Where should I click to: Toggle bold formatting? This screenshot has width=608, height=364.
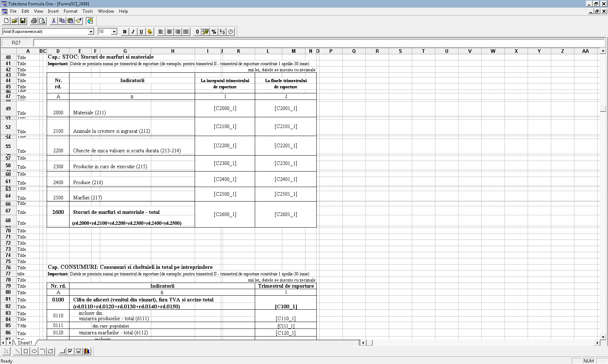coord(124,32)
